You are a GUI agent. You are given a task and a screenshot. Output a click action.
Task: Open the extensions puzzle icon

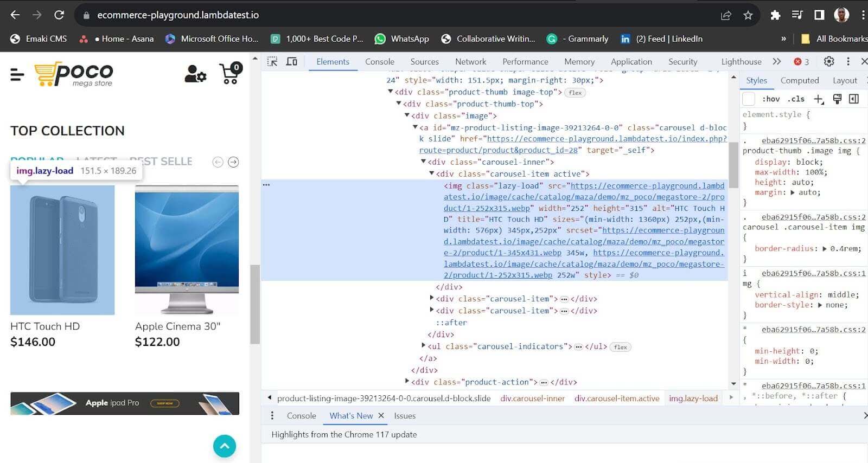pos(775,15)
